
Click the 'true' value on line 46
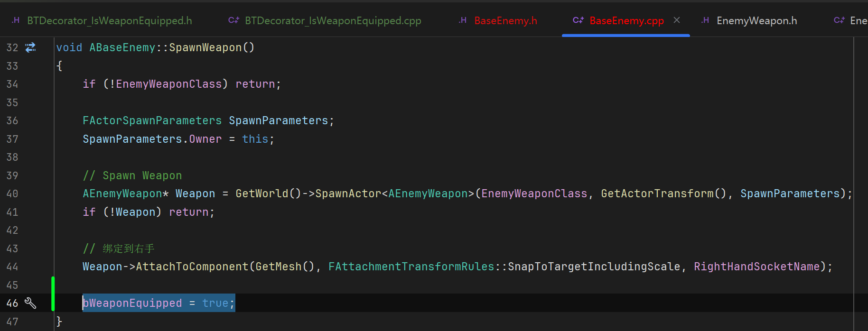tap(215, 303)
